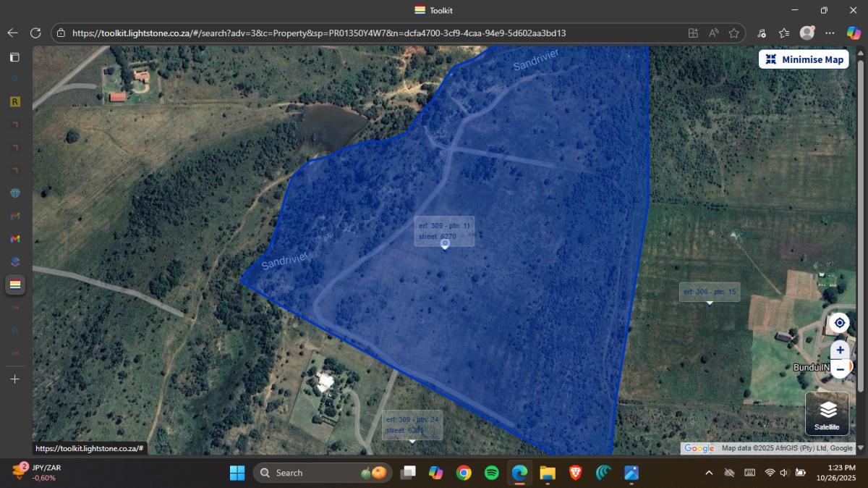This screenshot has width=868, height=488.
Task: Click the erf 306 ptn 15 label
Action: click(709, 292)
